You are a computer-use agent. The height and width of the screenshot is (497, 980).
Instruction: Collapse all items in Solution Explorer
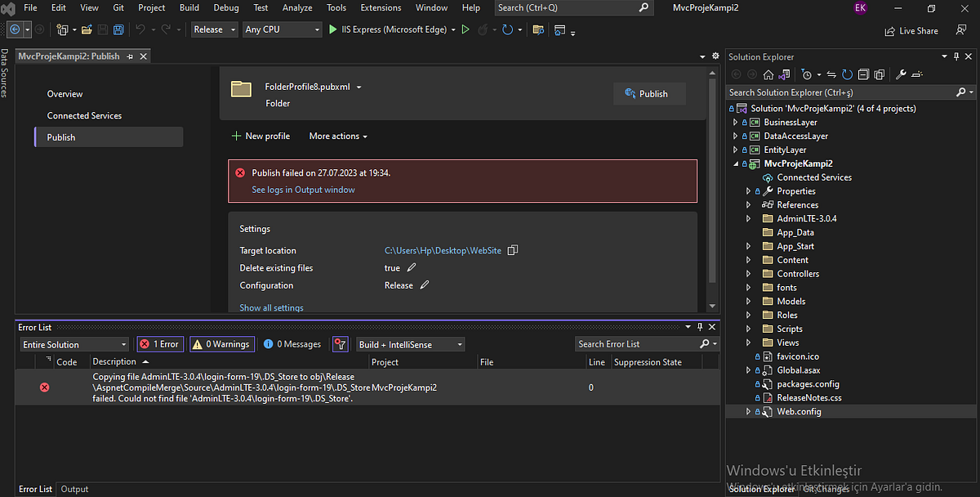(864, 74)
